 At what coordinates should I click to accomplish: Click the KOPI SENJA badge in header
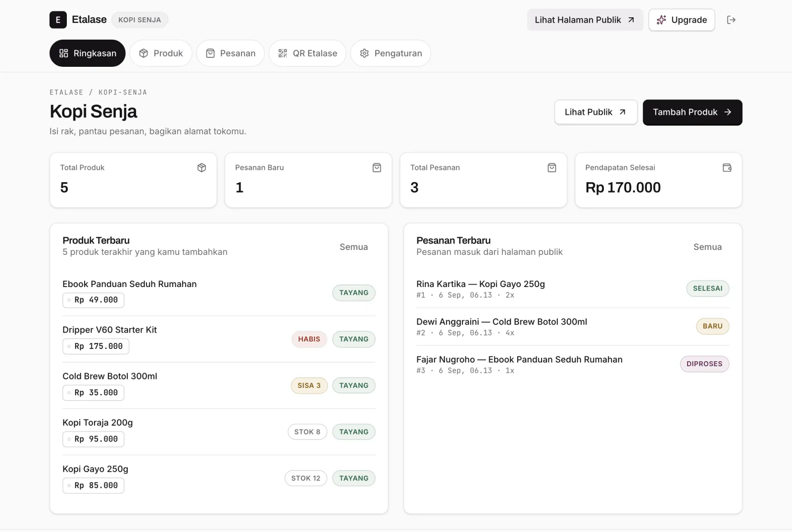(140, 20)
